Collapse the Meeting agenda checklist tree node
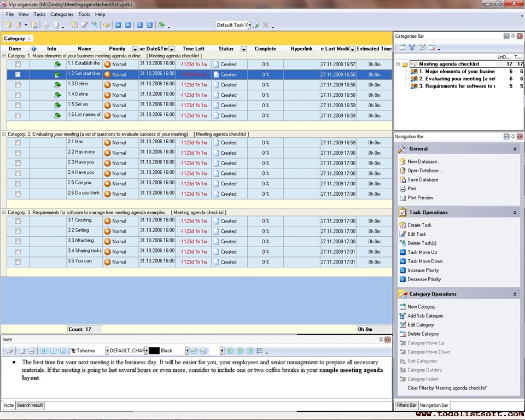Screen dimensions: 525x420 coord(398,64)
